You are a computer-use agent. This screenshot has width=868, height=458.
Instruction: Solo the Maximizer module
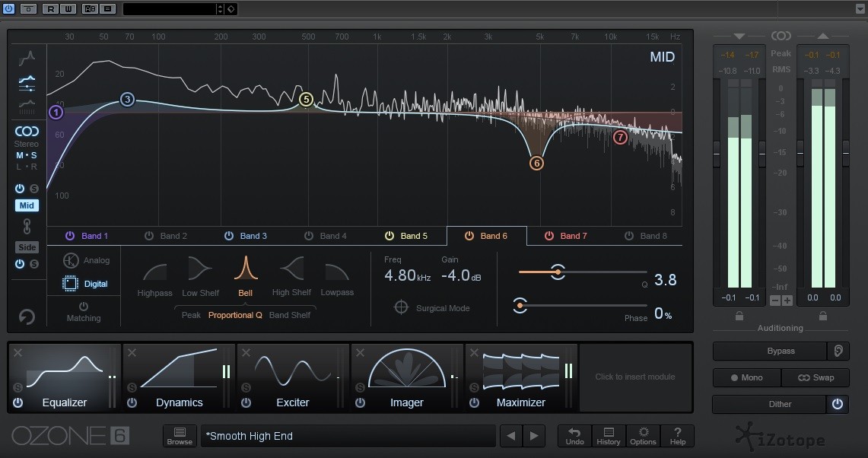pyautogui.click(x=475, y=388)
